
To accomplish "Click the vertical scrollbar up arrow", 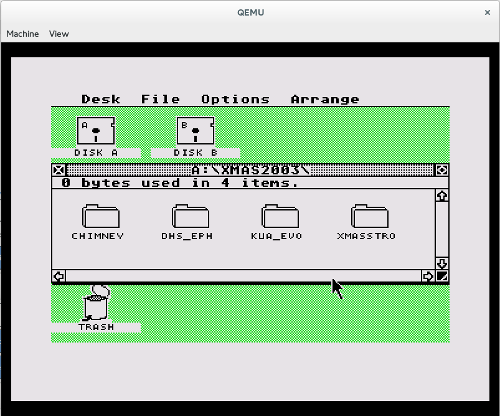I will [442, 196].
